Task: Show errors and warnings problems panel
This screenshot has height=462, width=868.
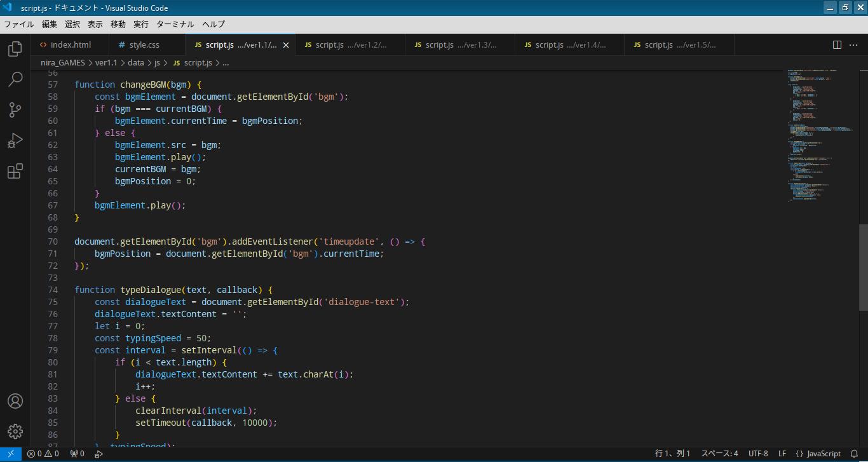Action: pyautogui.click(x=43, y=454)
